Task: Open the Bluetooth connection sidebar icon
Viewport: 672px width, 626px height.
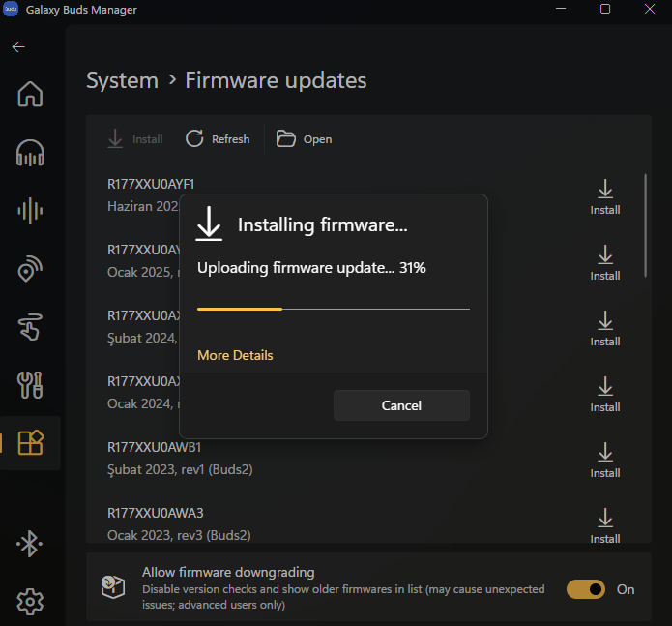Action: pos(30,544)
